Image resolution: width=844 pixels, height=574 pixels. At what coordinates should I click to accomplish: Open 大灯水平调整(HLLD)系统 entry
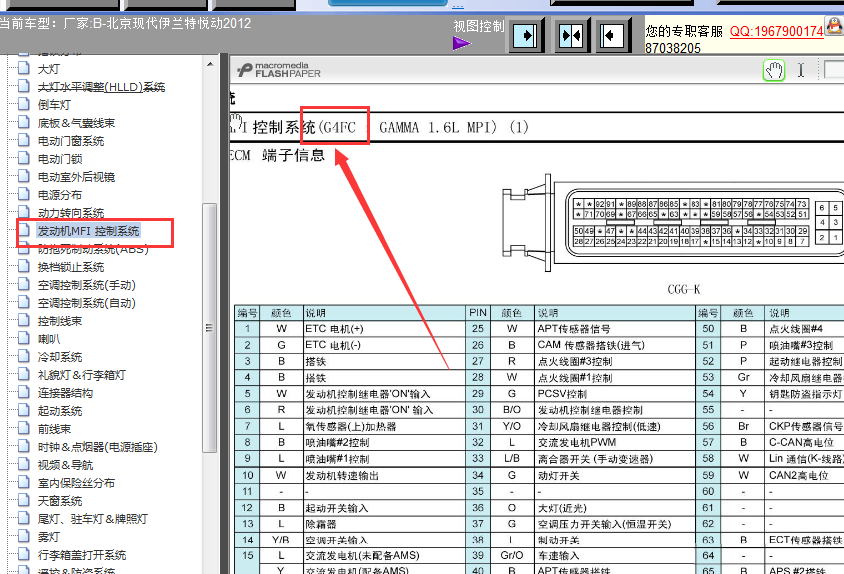(101, 87)
